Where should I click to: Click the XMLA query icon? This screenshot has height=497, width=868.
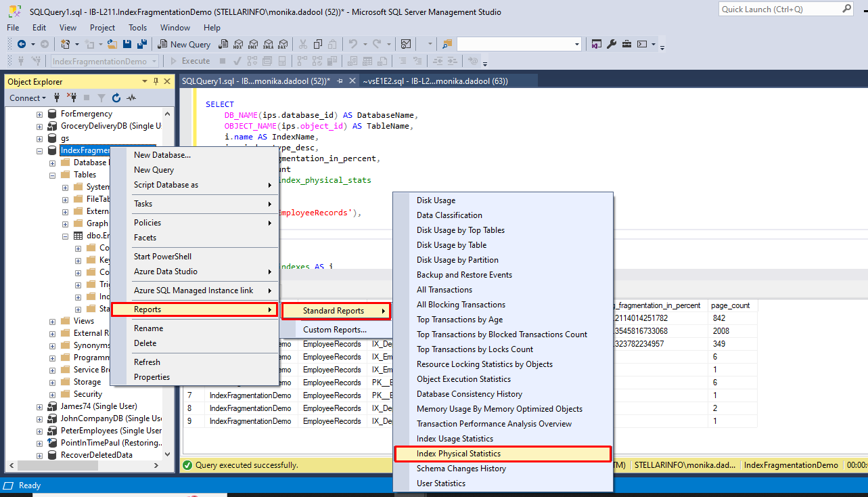[267, 44]
